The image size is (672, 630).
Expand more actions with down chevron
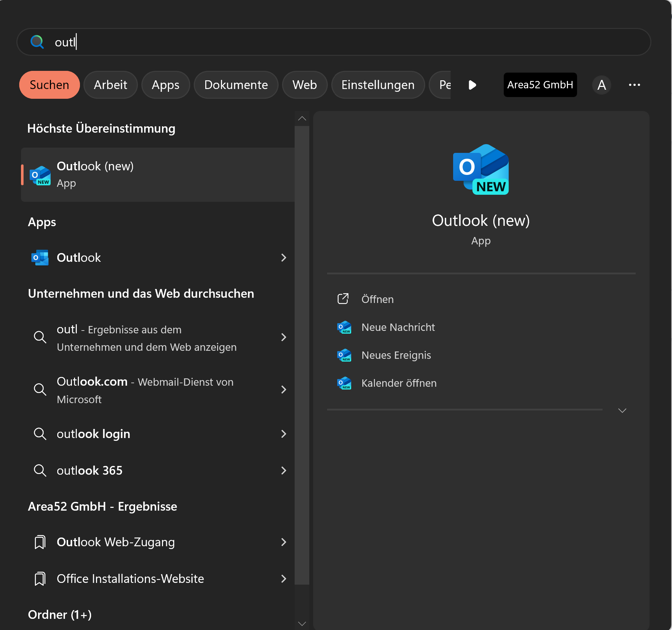pyautogui.click(x=622, y=410)
